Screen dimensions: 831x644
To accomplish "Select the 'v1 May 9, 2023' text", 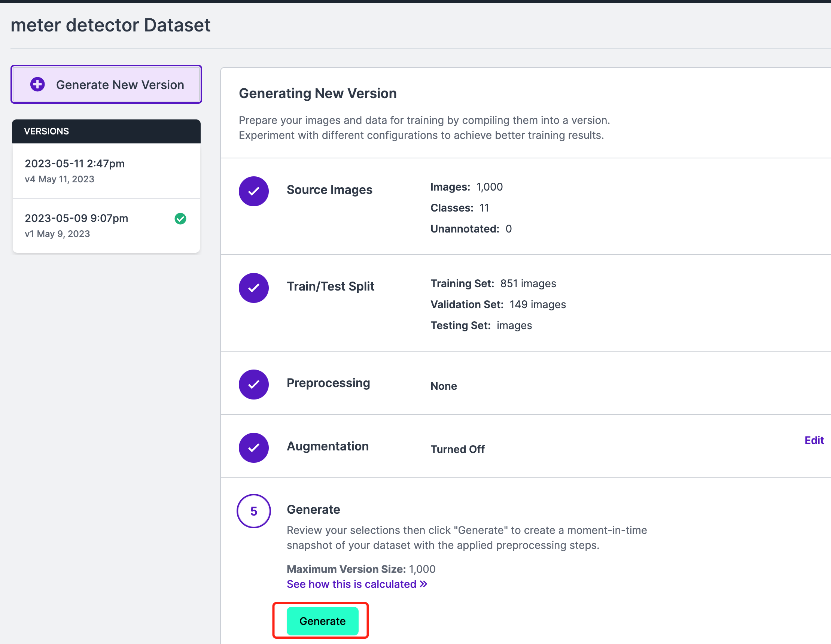I will click(57, 234).
